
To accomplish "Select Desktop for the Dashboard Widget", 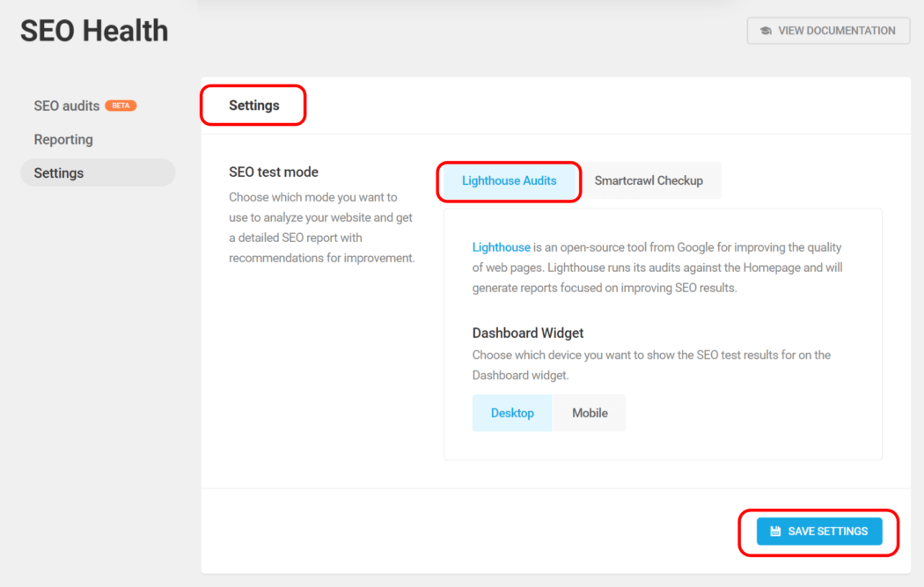I will [x=512, y=412].
